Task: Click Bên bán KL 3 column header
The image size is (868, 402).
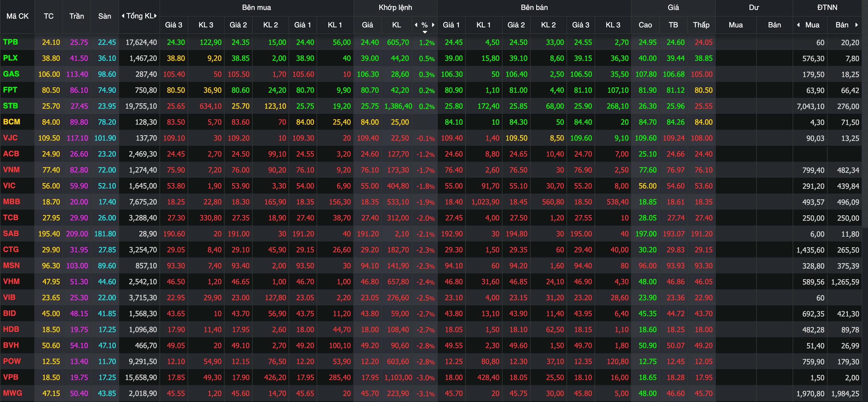Action: 613,25
